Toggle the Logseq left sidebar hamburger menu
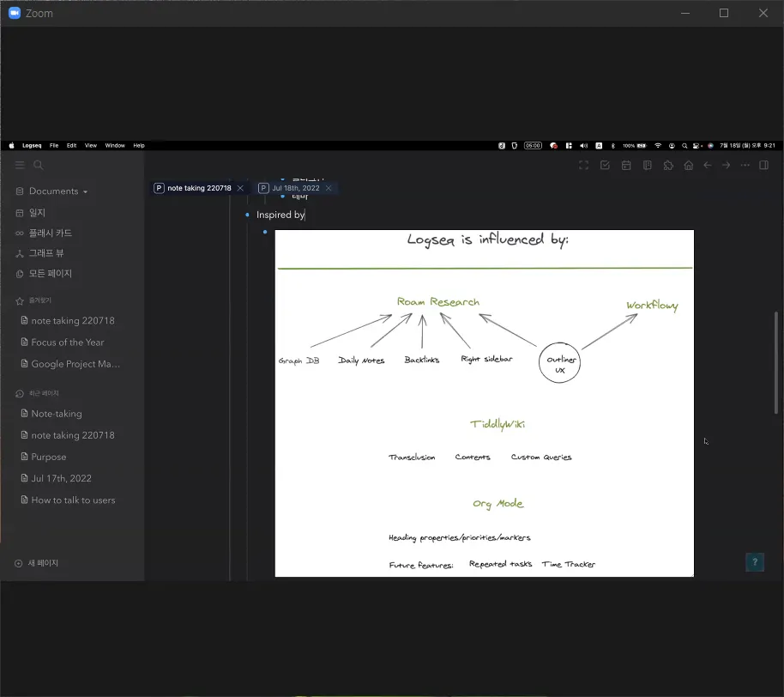The image size is (784, 697). click(x=20, y=165)
